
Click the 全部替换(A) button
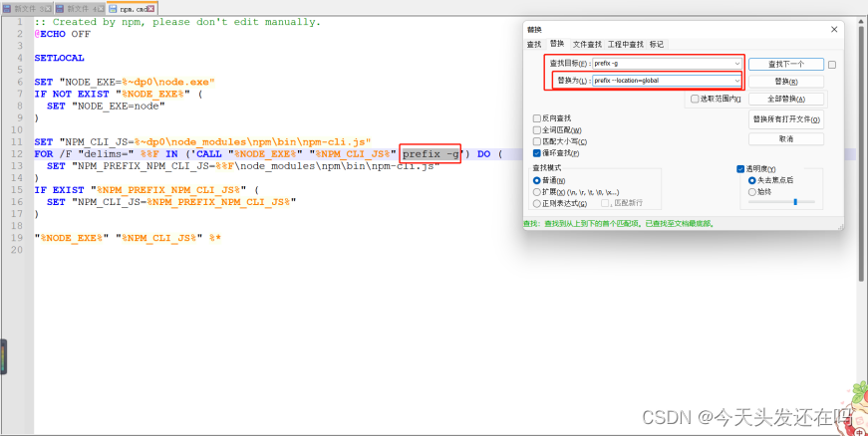(786, 99)
